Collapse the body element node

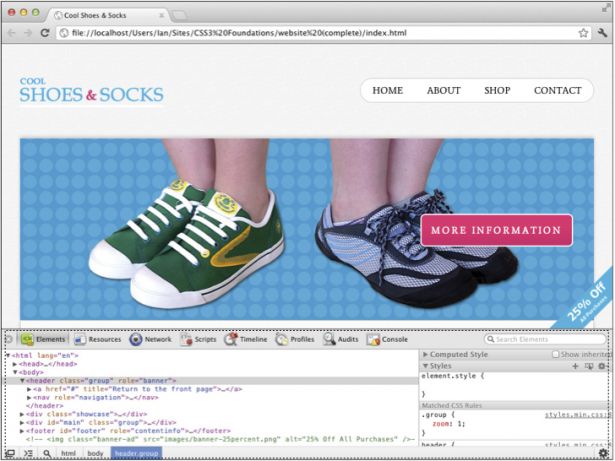pos(15,372)
